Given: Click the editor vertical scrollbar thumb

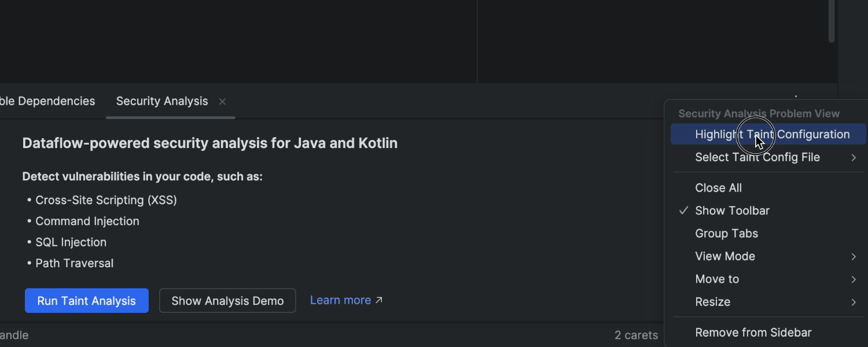Looking at the screenshot, I should [x=832, y=21].
